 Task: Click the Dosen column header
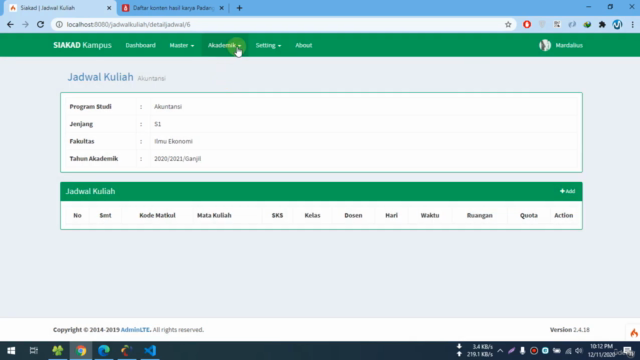pos(353,215)
